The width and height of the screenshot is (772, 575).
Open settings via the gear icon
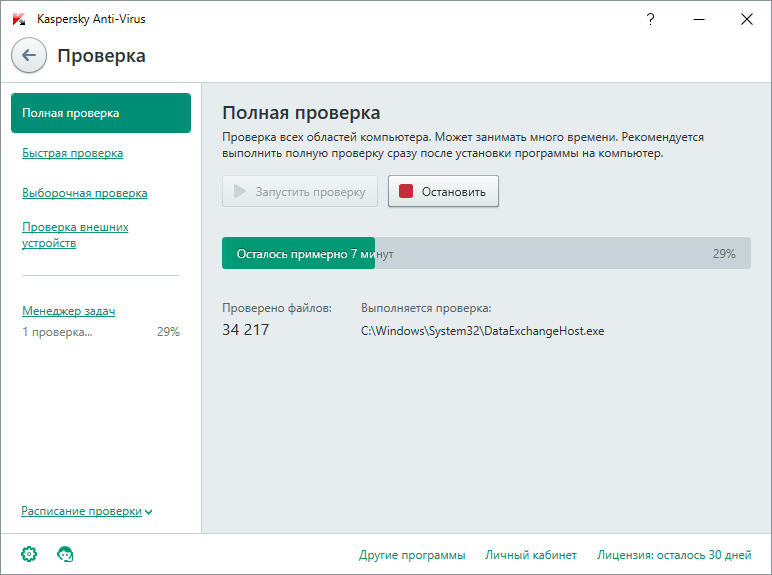[29, 554]
